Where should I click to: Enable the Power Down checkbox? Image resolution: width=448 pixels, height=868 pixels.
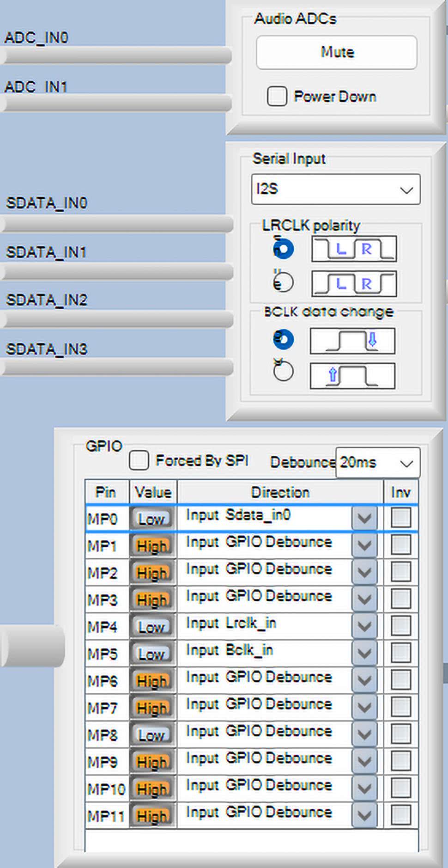tap(277, 97)
